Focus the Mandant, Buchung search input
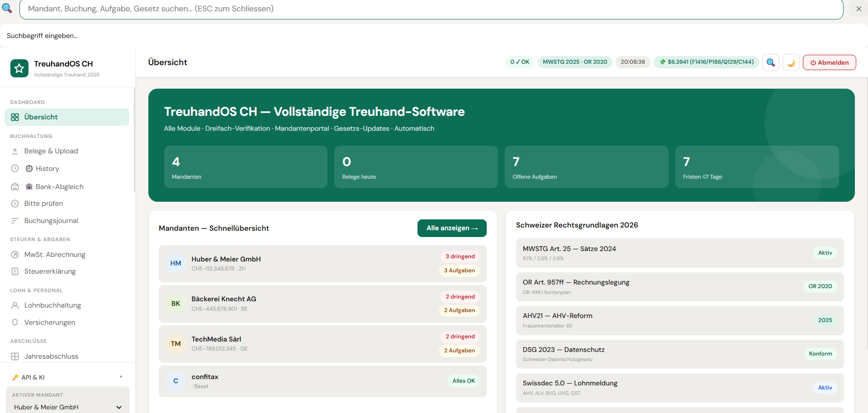 click(431, 9)
